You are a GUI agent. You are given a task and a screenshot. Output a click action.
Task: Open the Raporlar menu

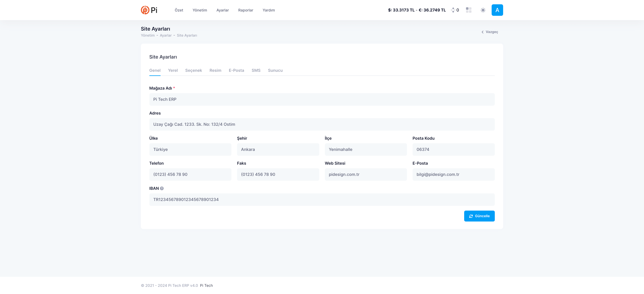pos(246,10)
